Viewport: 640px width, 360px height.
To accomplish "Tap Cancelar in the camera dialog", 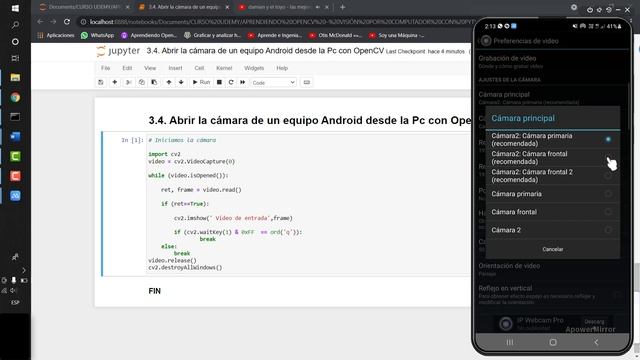I will [553, 249].
